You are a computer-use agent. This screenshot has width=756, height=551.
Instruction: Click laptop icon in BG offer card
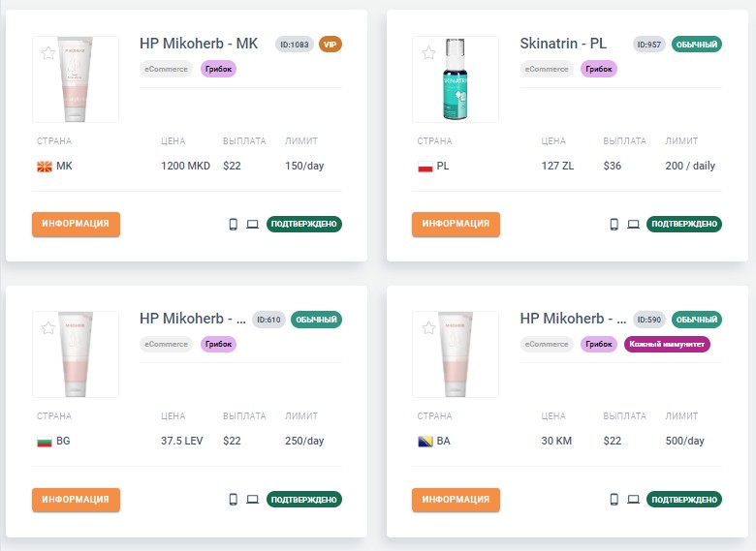point(253,500)
